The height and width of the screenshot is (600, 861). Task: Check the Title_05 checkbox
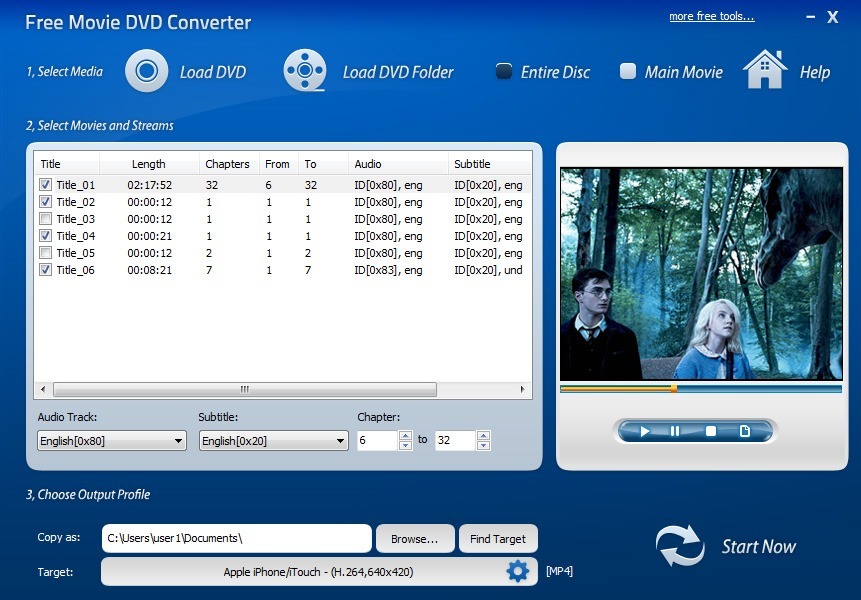pyautogui.click(x=46, y=253)
